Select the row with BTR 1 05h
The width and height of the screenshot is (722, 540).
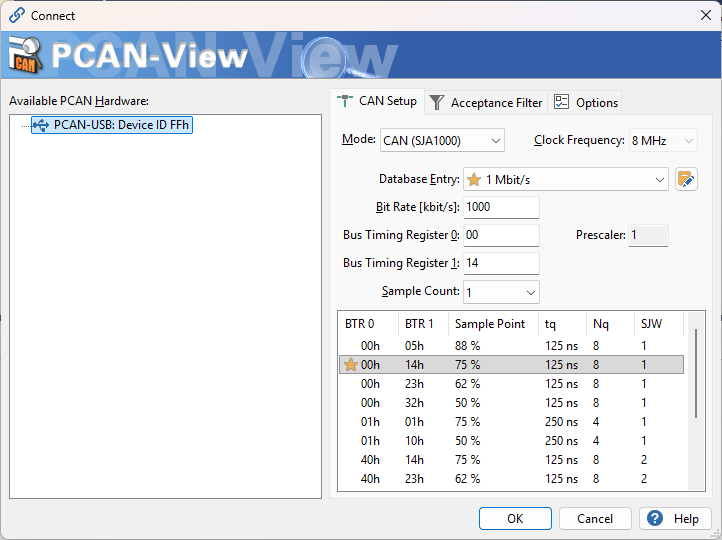512,346
